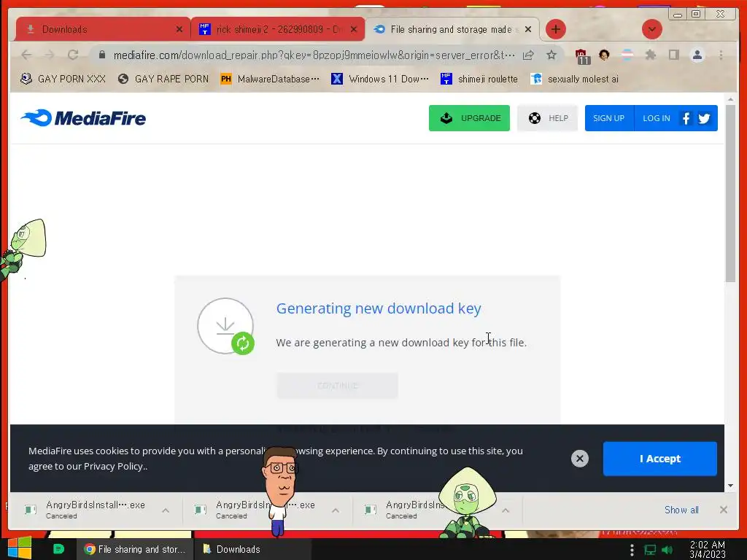Open the taskbar clock showing 2:02 AM
This screenshot has width=747, height=560.
click(708, 550)
